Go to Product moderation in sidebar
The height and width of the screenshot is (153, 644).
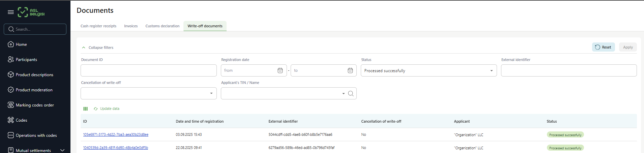[34, 90]
